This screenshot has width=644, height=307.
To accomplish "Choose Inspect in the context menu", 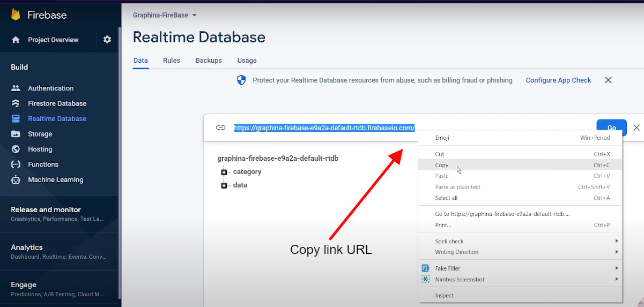I will tap(520, 295).
